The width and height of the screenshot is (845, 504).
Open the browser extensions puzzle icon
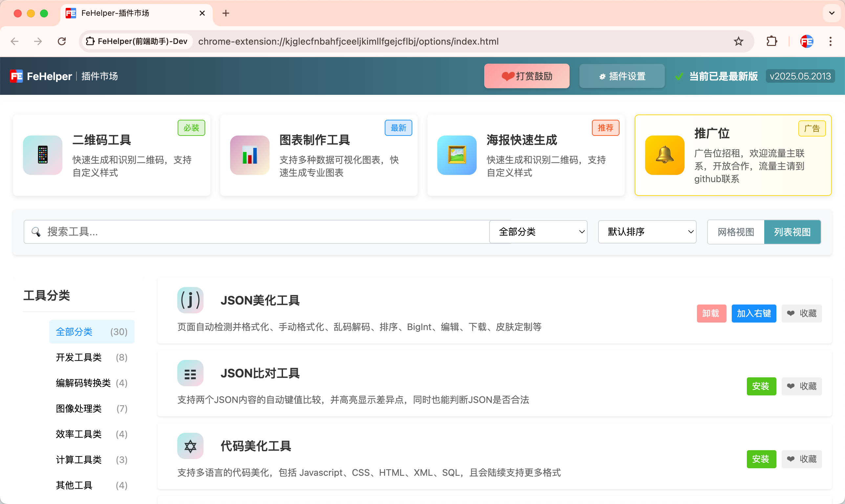tap(771, 41)
